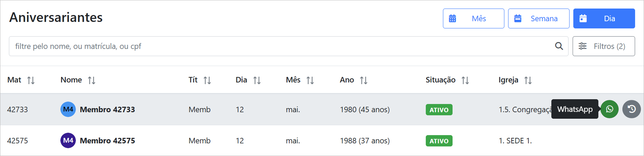
Task: Sort table by Mat column arrows
Action: click(31, 80)
